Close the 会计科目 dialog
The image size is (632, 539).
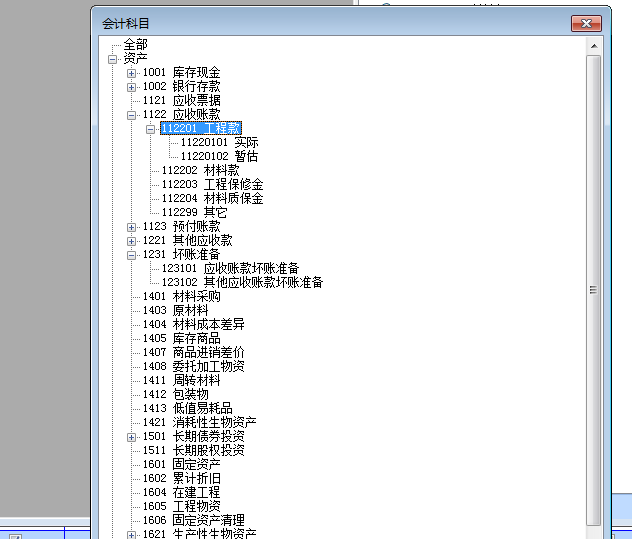586,24
